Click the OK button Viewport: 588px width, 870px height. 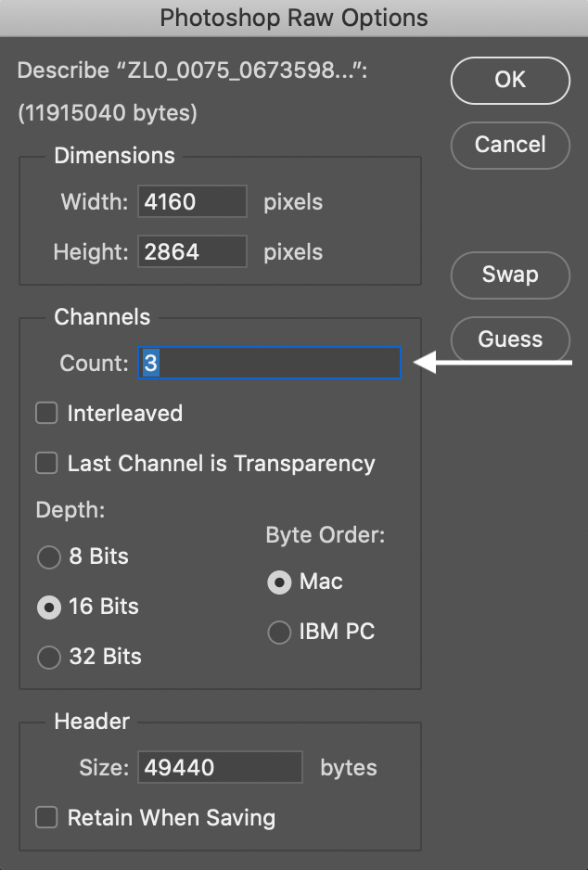(x=509, y=81)
